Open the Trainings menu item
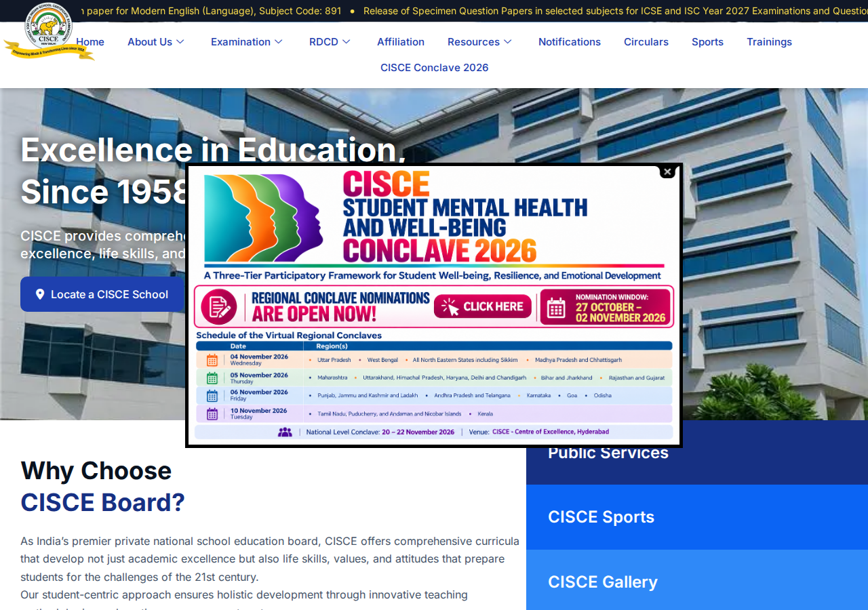Viewport: 868px width, 610px height. coord(769,42)
